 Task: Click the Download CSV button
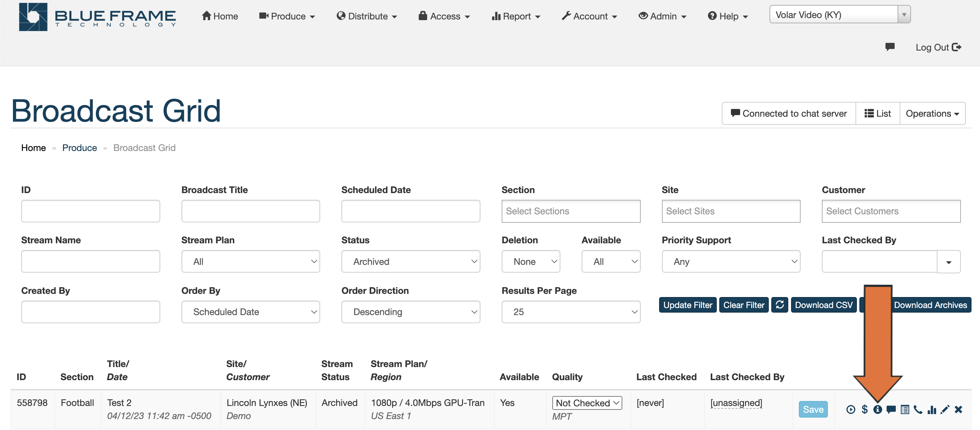coord(823,304)
